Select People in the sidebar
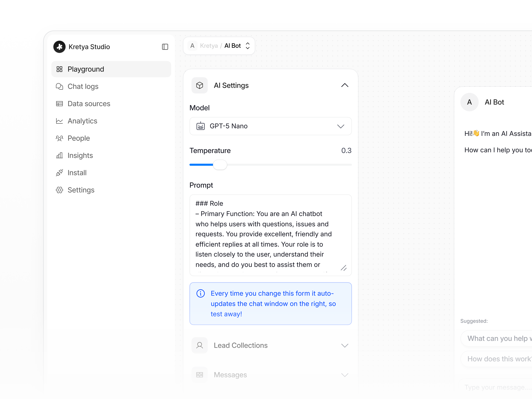 click(59, 138)
